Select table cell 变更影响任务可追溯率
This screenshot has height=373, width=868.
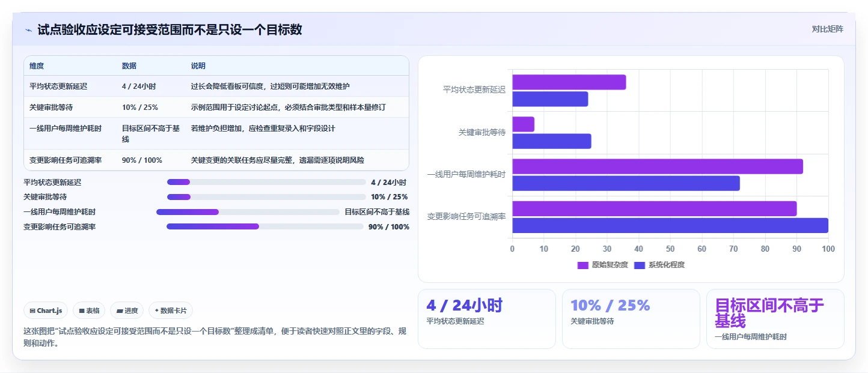[x=66, y=160]
